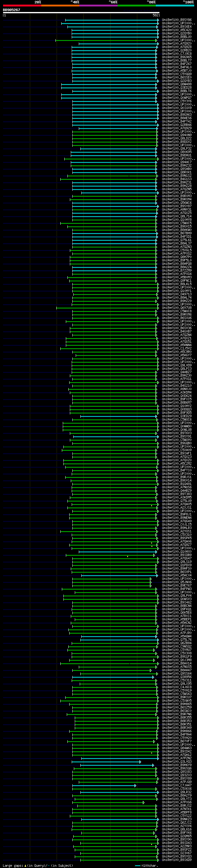Select the UniRef100_B4FTI0 label
Image resolution: width=197 pixels, height=868 pixels.
tap(177, 470)
